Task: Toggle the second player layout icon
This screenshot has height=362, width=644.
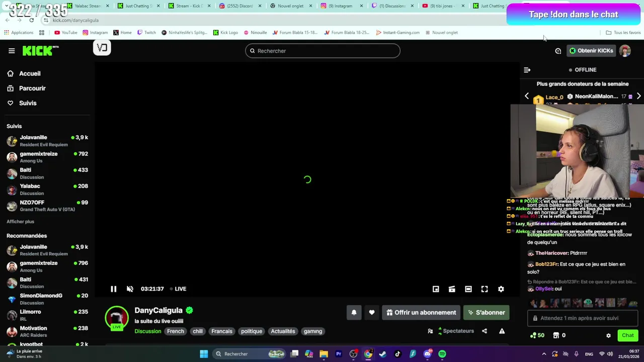Action: [x=452, y=289]
